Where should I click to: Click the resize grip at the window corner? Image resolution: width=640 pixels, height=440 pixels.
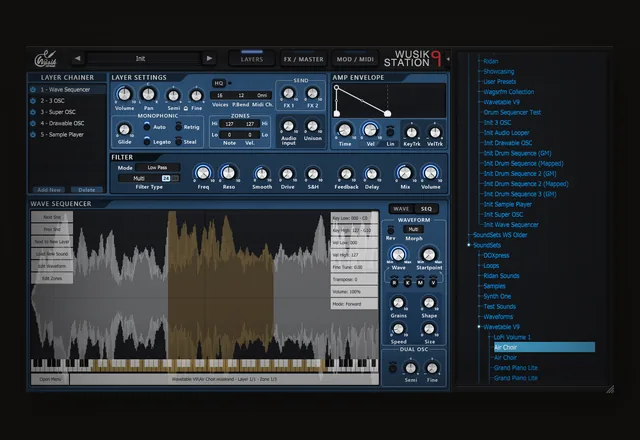click(x=610, y=389)
